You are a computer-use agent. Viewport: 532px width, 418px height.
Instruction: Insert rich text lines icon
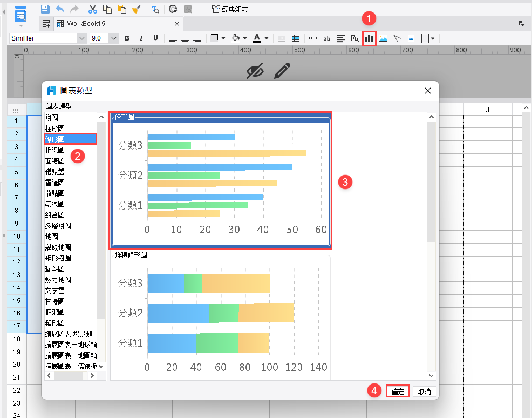341,38
